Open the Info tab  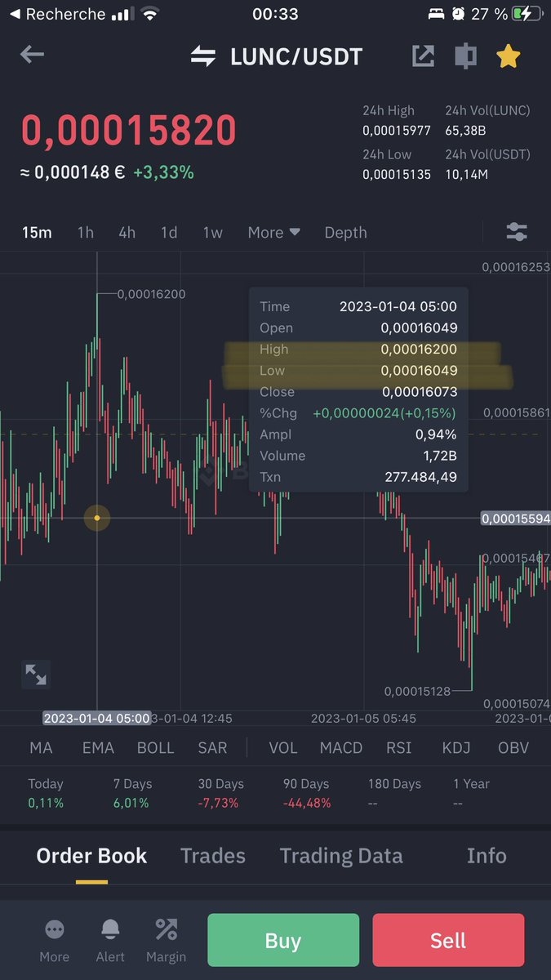coord(487,856)
